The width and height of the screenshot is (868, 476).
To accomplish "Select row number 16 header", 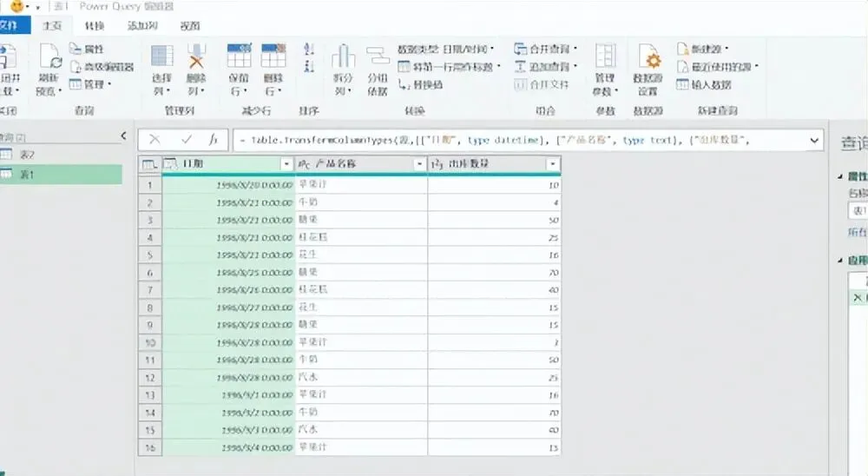I will point(149,447).
